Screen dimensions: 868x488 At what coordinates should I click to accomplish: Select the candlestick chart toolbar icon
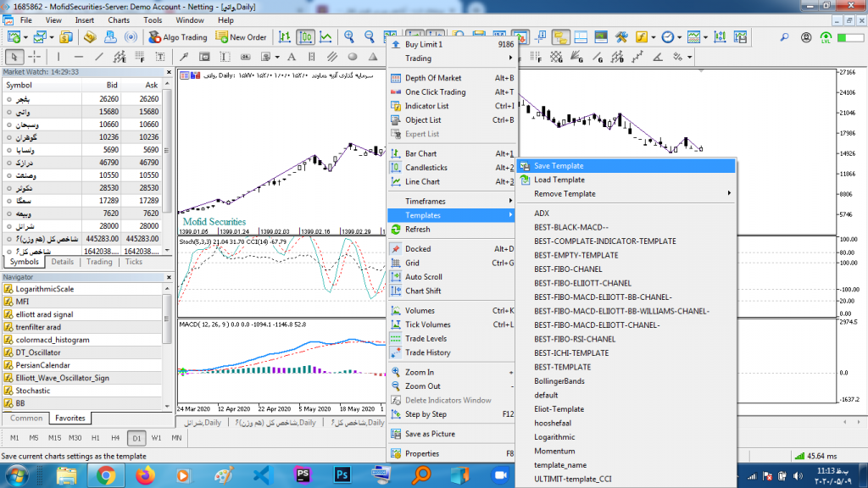(x=305, y=37)
